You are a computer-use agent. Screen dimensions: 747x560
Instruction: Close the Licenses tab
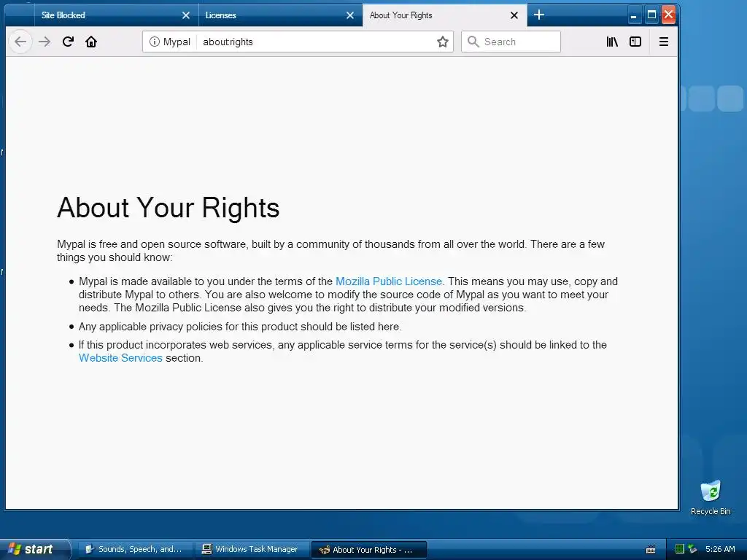(349, 15)
